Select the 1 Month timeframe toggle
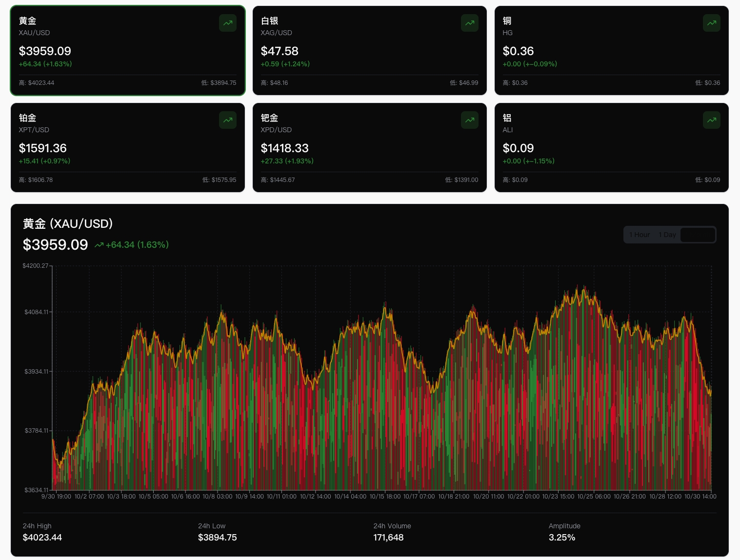 click(x=698, y=235)
